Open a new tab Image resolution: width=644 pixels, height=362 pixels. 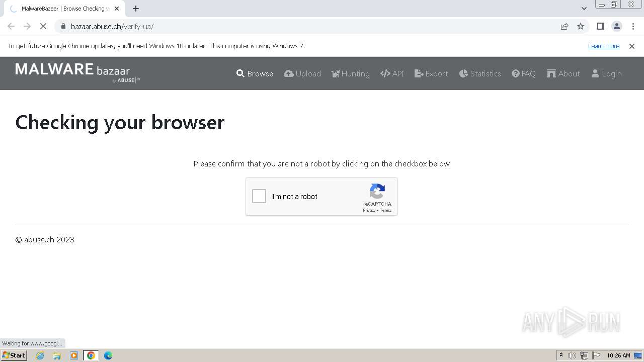[x=136, y=9]
